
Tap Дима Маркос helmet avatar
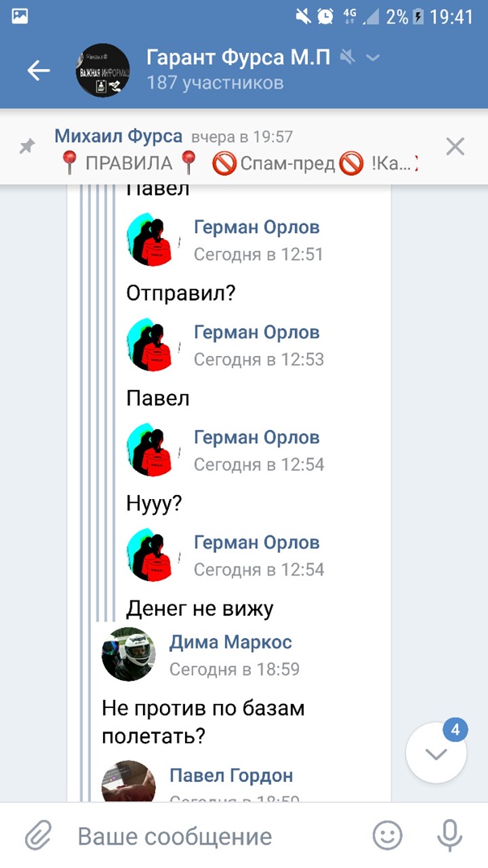click(x=128, y=654)
